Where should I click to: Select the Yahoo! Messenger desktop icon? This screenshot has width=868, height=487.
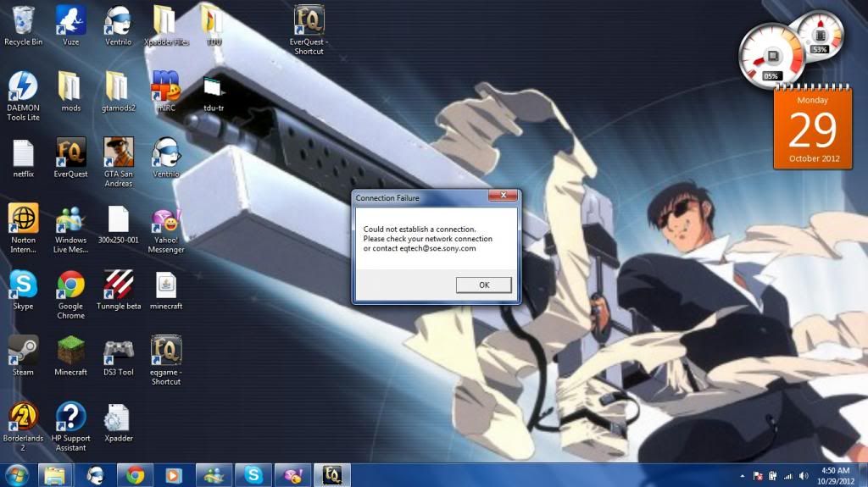(166, 229)
